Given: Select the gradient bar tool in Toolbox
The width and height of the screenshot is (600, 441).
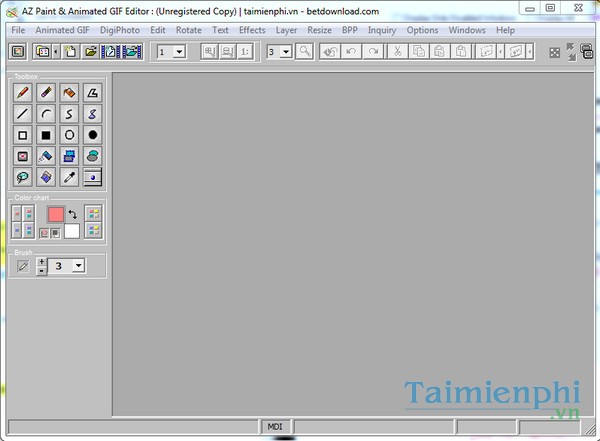Looking at the screenshot, I should pyautogui.click(x=93, y=177).
